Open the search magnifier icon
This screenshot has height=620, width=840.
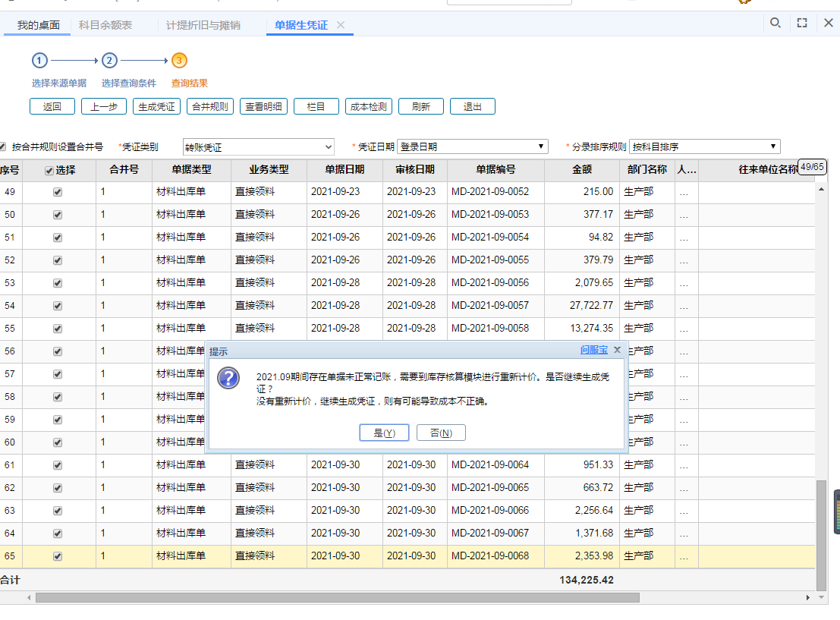click(776, 23)
